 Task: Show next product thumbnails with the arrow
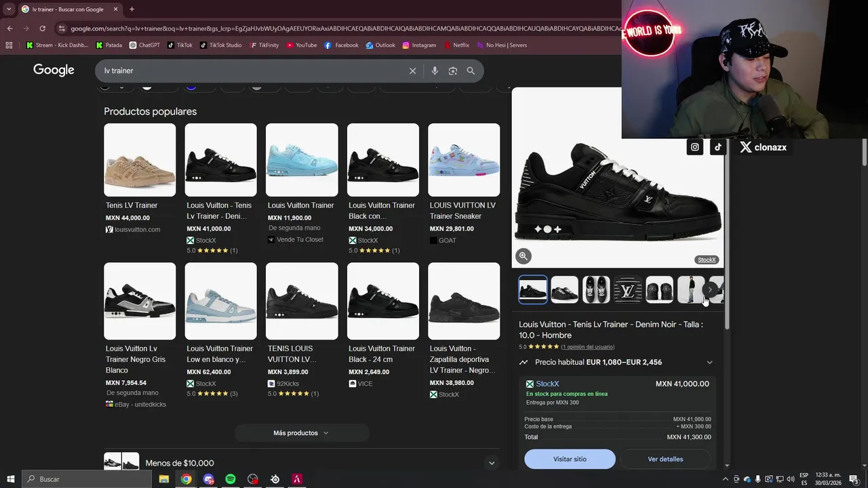click(x=710, y=290)
